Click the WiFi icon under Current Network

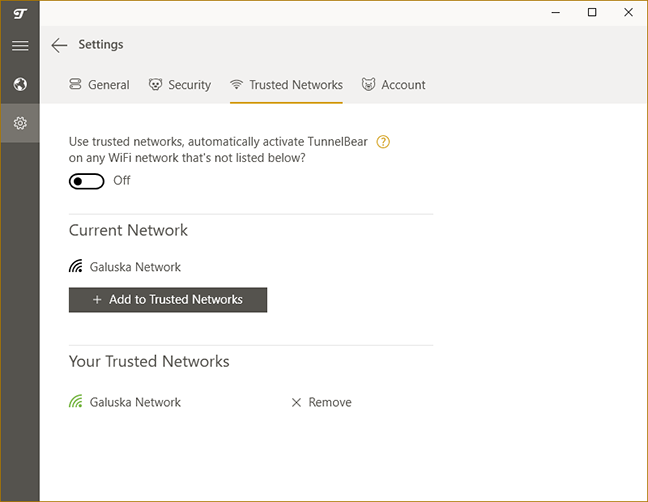(x=76, y=266)
